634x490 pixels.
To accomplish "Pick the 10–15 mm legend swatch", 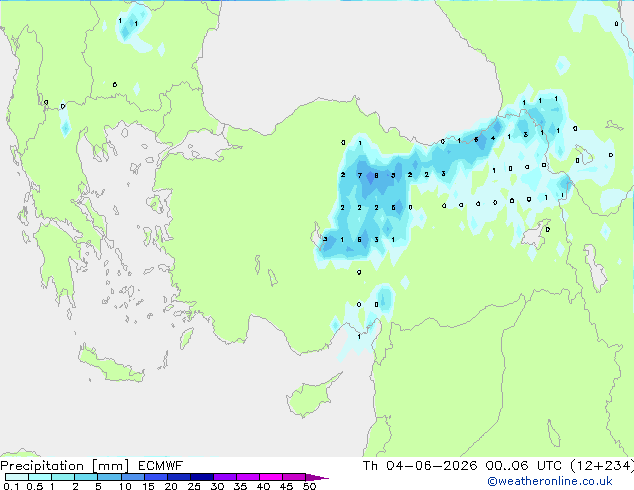I will point(133,477).
